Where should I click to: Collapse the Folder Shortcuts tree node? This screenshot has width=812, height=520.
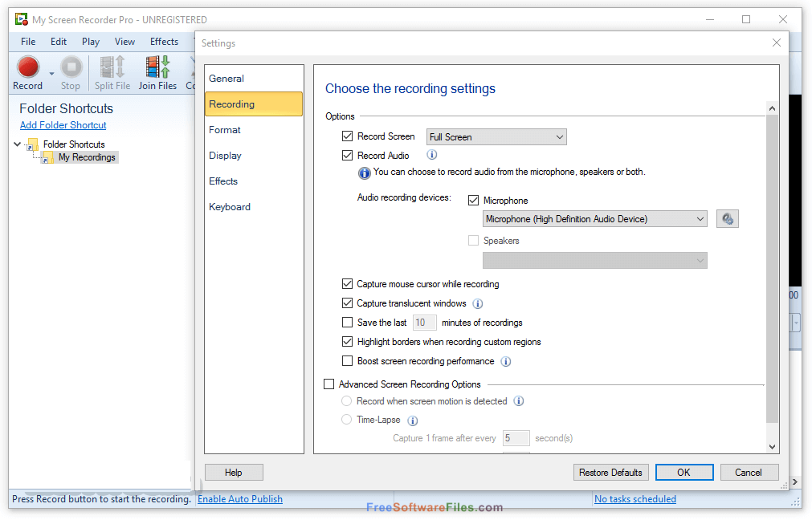tap(17, 144)
